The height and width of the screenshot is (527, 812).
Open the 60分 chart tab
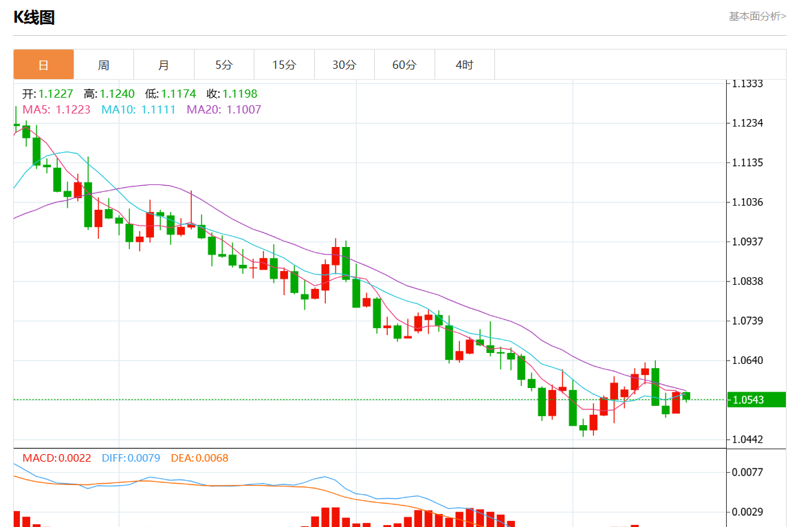tap(404, 65)
